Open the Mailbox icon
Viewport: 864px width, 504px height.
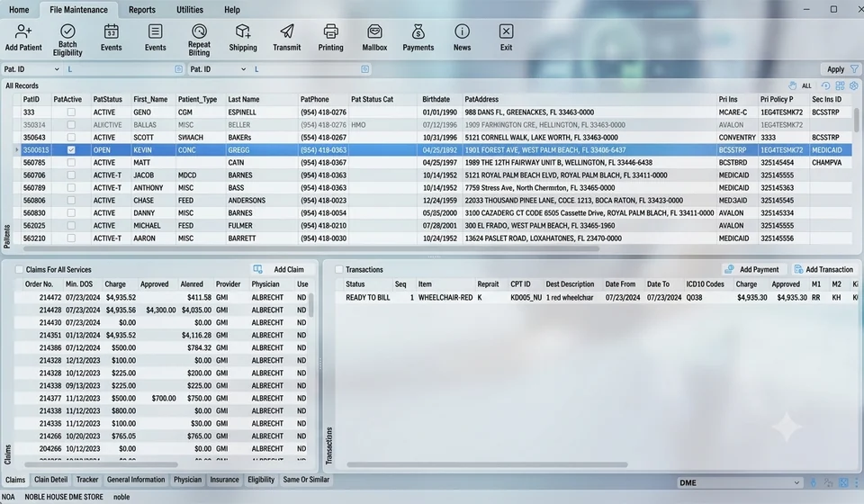coord(374,31)
